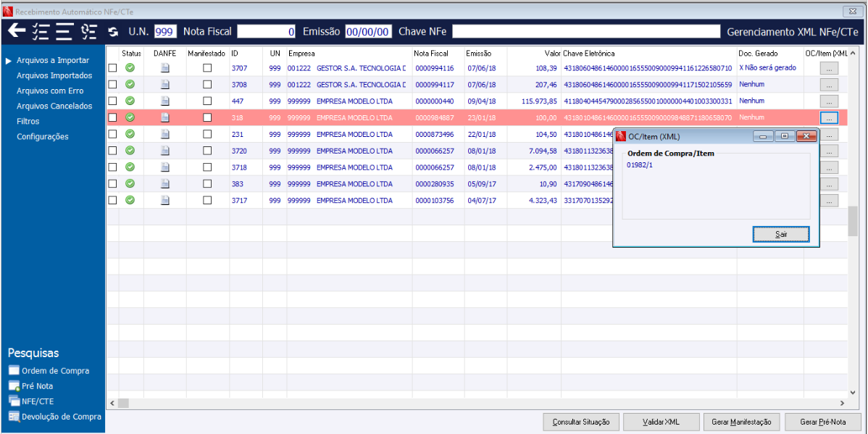Open Arquivos Importados section

[55, 75]
